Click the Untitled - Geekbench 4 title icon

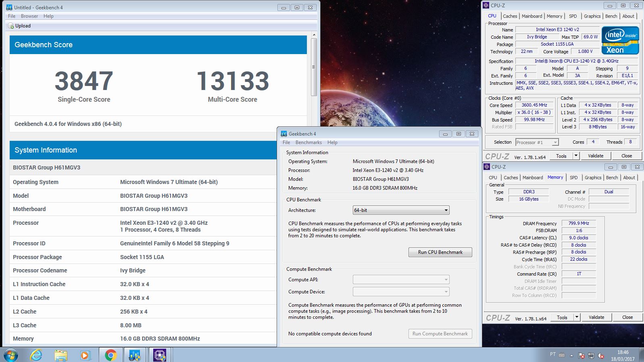click(9, 7)
